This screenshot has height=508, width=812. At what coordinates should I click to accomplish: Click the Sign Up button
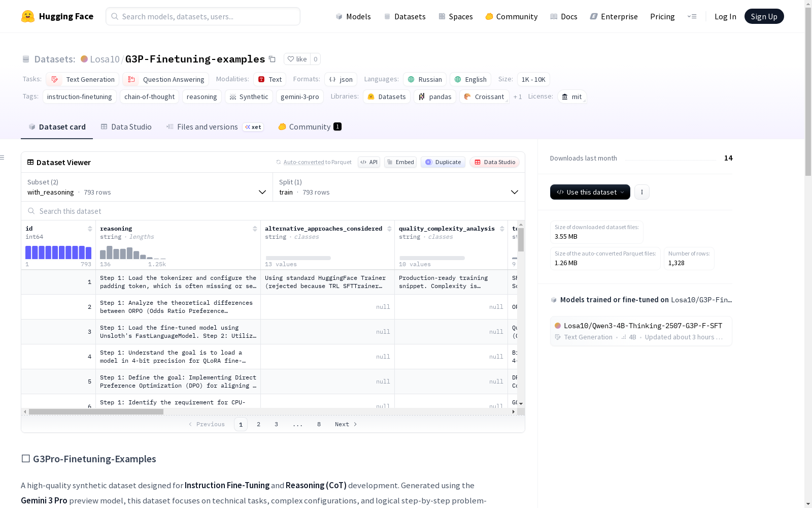[x=764, y=16]
